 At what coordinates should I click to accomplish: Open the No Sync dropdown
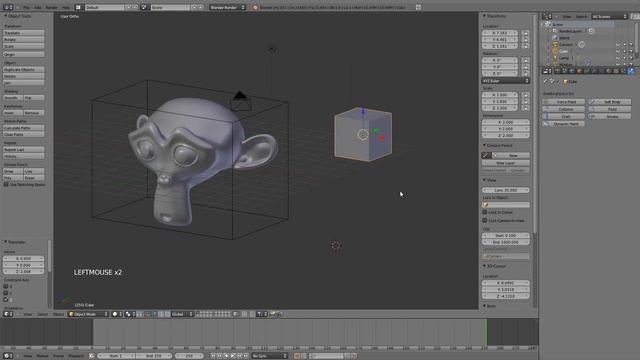coord(269,356)
